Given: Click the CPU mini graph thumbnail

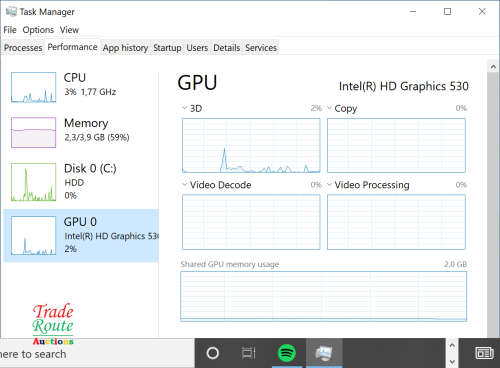Looking at the screenshot, I should point(33,87).
